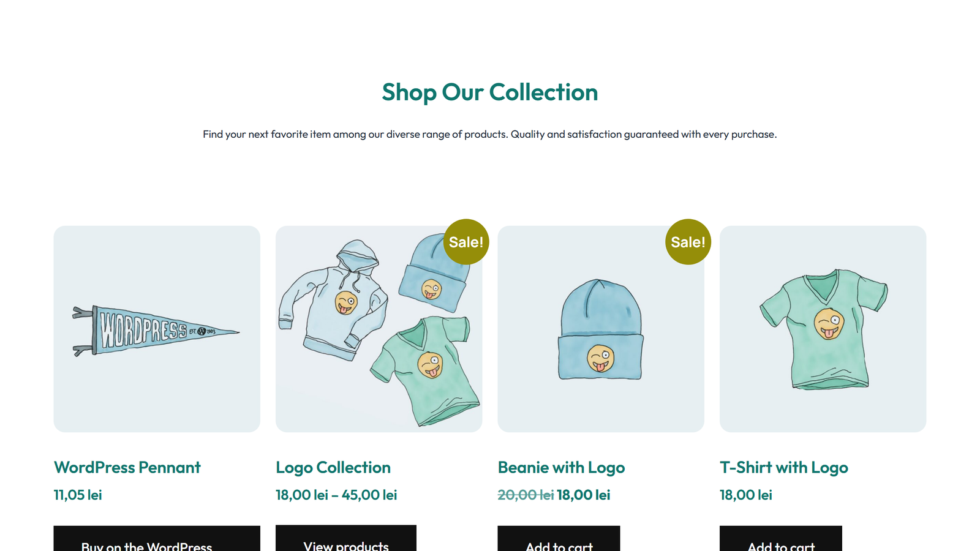Click the crossed-out 20,00 lei sale price

[525, 495]
